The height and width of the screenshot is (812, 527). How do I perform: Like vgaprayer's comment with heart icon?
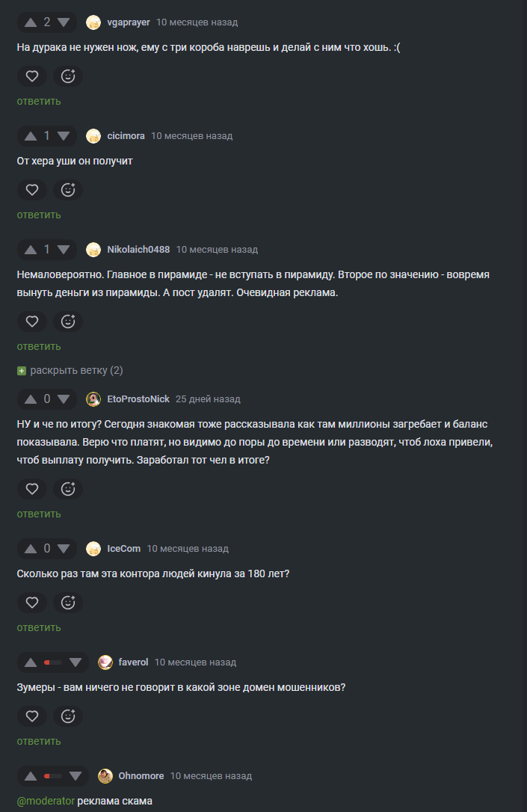[x=32, y=76]
